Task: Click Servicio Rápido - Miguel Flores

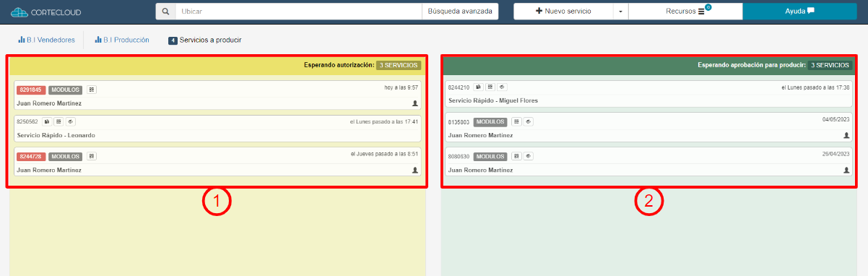Action: point(493,100)
